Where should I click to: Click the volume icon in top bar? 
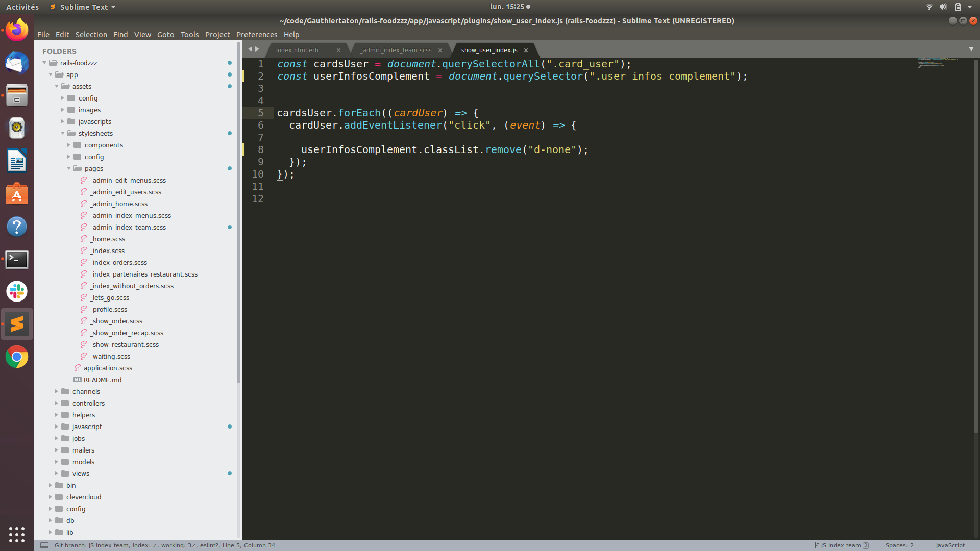tap(943, 7)
